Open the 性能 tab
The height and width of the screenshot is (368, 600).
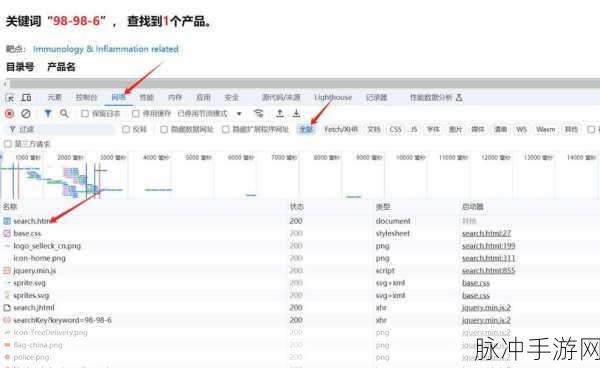click(147, 98)
